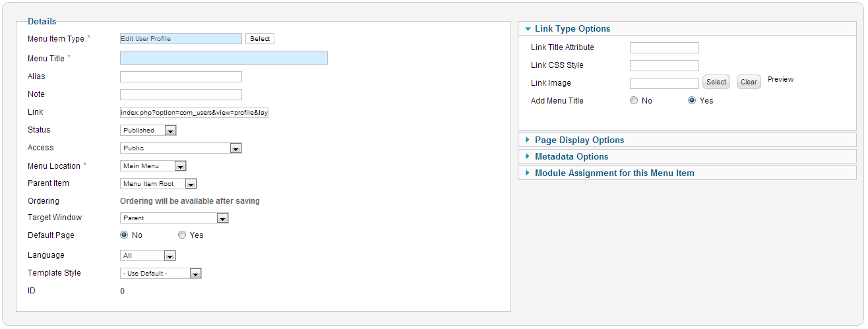Choose Yes for Add Menu Title
The image size is (868, 329).
pyautogui.click(x=692, y=101)
